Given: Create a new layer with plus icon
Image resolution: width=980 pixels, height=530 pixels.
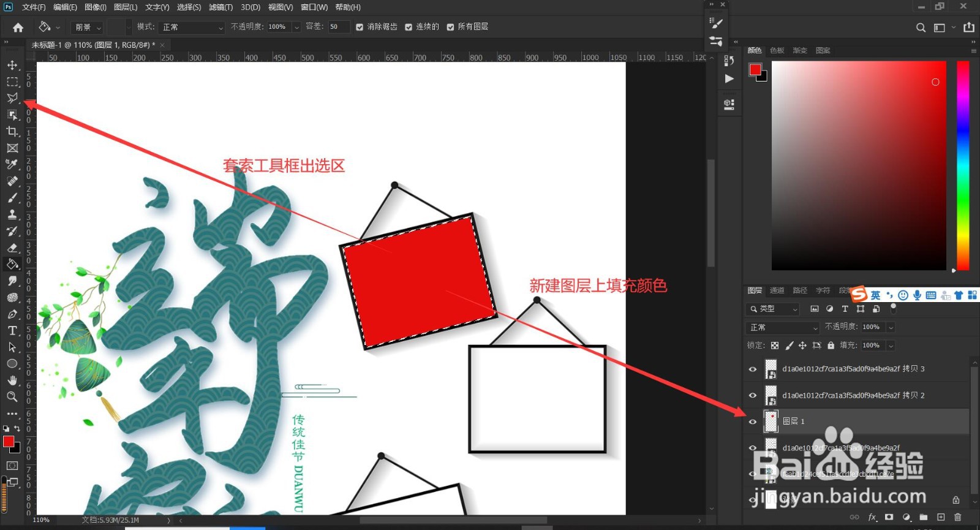Looking at the screenshot, I should [x=941, y=517].
